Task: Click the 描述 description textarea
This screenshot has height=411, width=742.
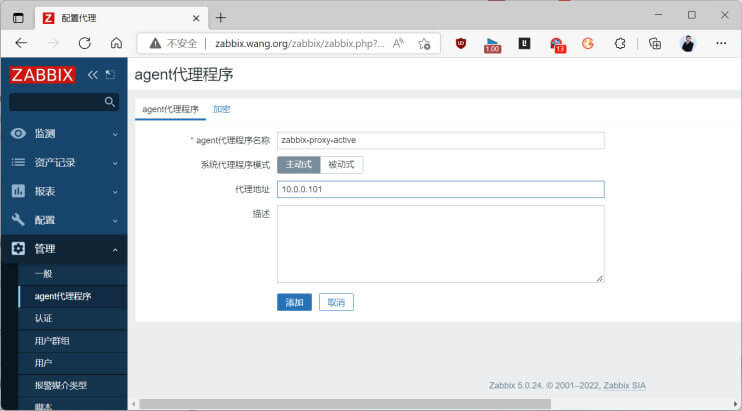Action: 441,244
